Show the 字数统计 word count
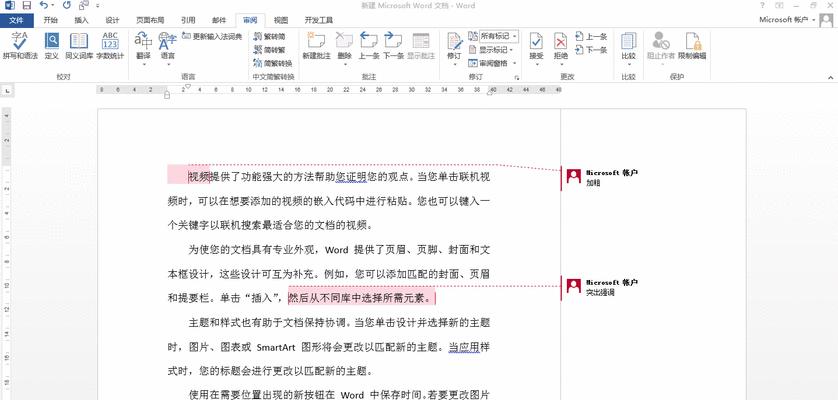 [110, 46]
